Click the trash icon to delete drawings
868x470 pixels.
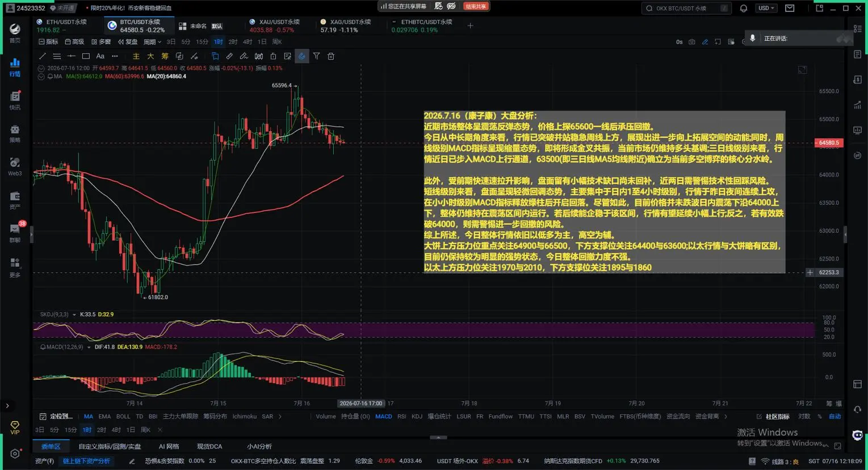[331, 56]
